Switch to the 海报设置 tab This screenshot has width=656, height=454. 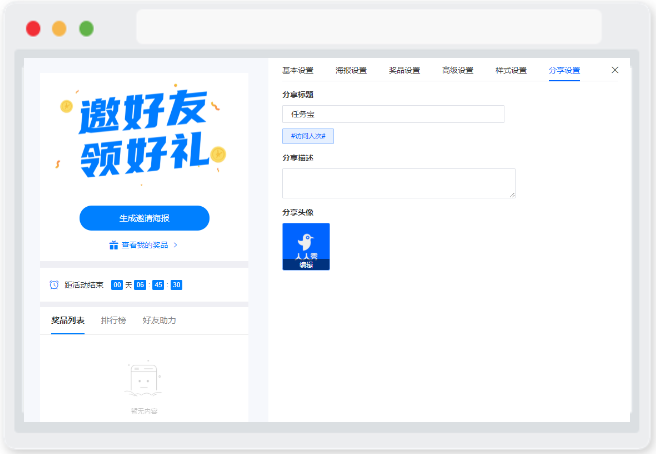click(x=351, y=70)
